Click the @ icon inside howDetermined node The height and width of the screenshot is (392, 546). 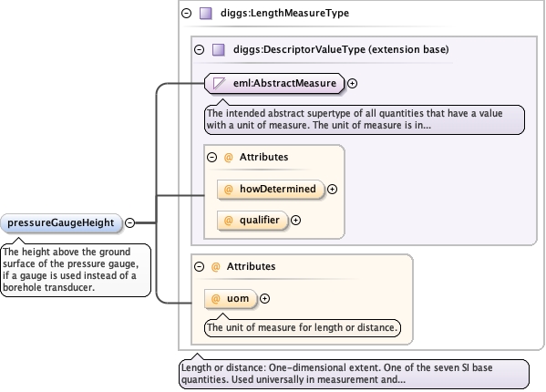tap(228, 190)
